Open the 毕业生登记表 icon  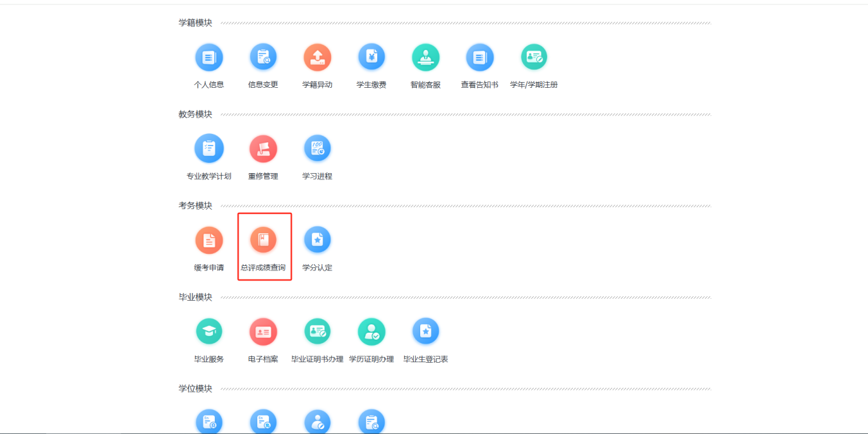(425, 331)
